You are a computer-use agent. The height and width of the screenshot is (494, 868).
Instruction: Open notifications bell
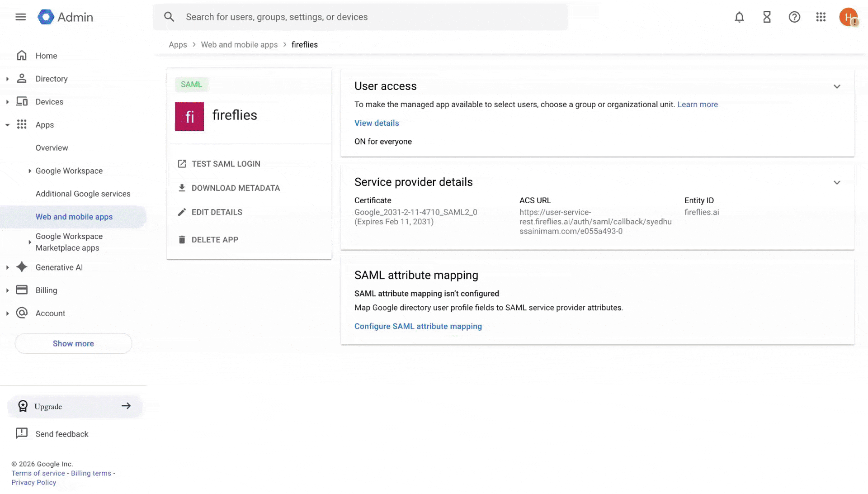739,17
